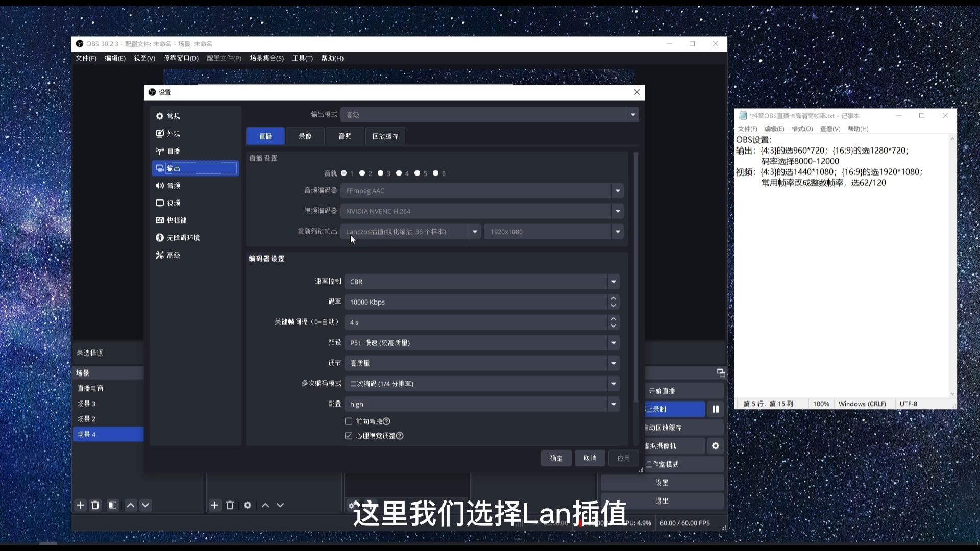
Task: Open the 调节 高质量 tuning dropdown
Action: point(482,363)
